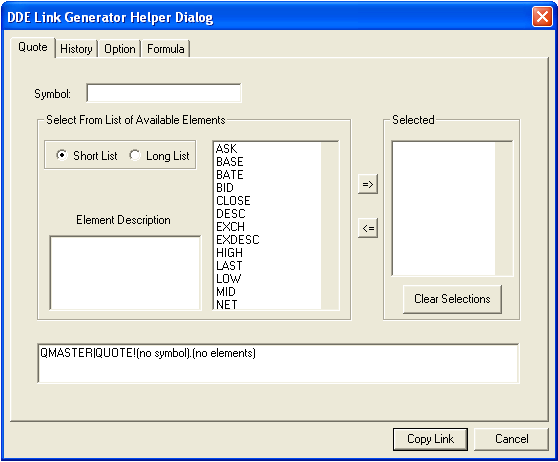Click inside the Selected elements list box
Image resolution: width=558 pixels, height=462 pixels.
point(444,209)
